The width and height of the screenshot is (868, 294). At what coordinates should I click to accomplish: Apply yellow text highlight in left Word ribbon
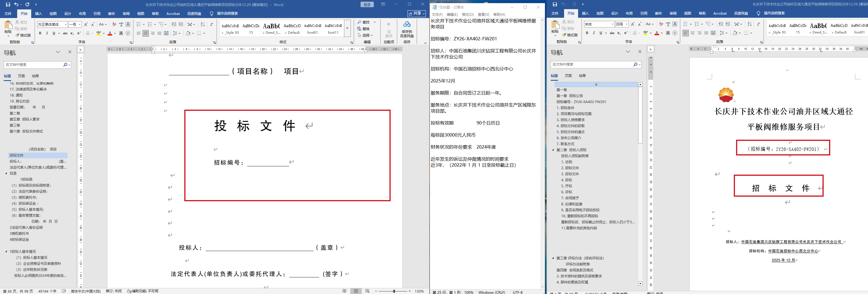[x=98, y=33]
